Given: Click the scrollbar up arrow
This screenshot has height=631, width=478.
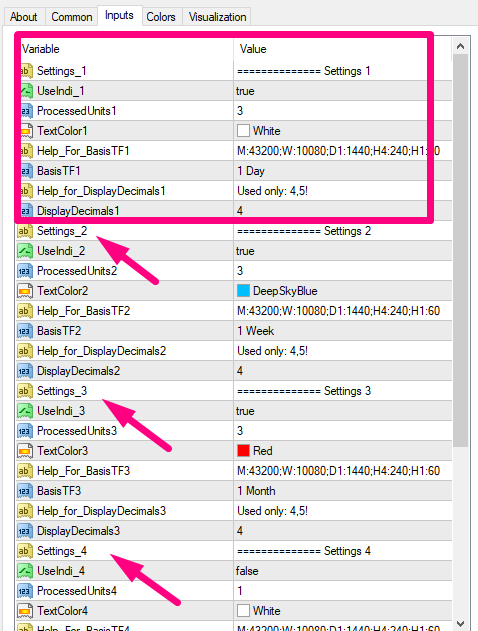Looking at the screenshot, I should click(461, 47).
